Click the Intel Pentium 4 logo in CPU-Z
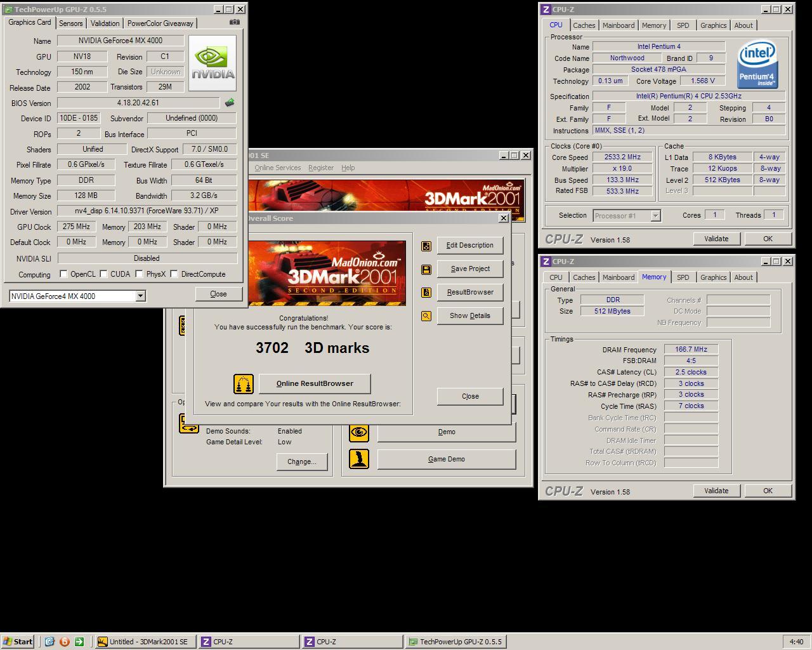 758,65
